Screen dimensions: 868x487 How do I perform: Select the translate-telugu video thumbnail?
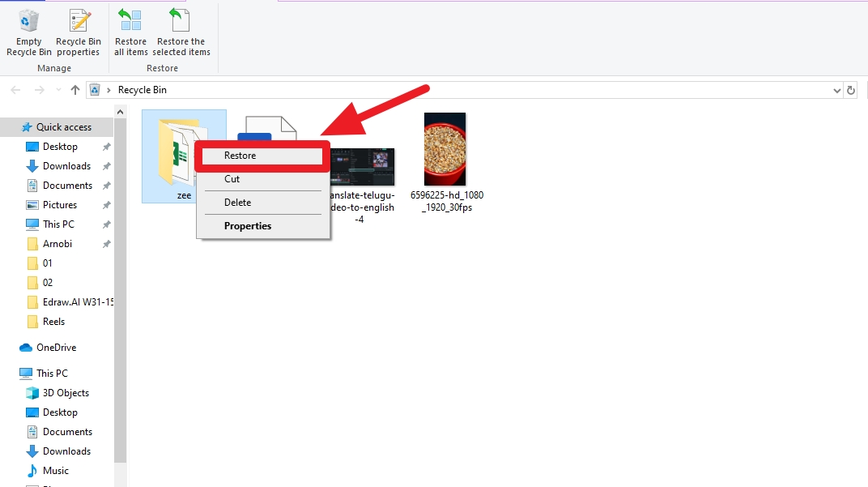pyautogui.click(x=363, y=166)
